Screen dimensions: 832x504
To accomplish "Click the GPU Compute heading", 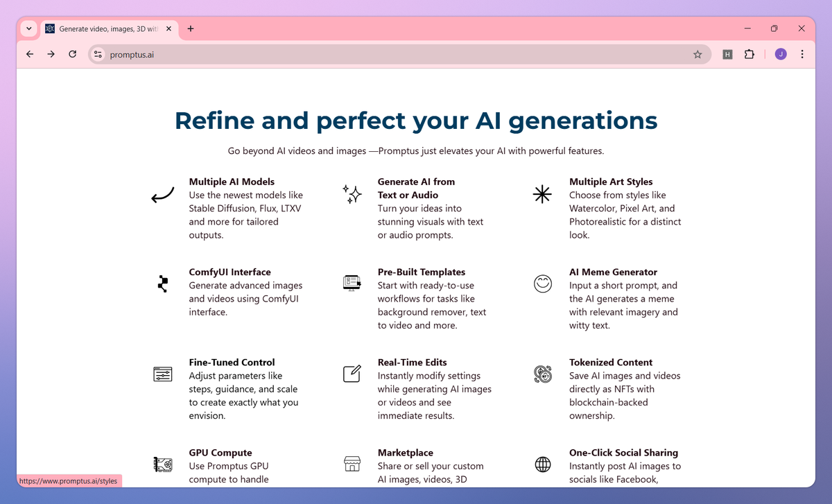I will click(x=220, y=453).
